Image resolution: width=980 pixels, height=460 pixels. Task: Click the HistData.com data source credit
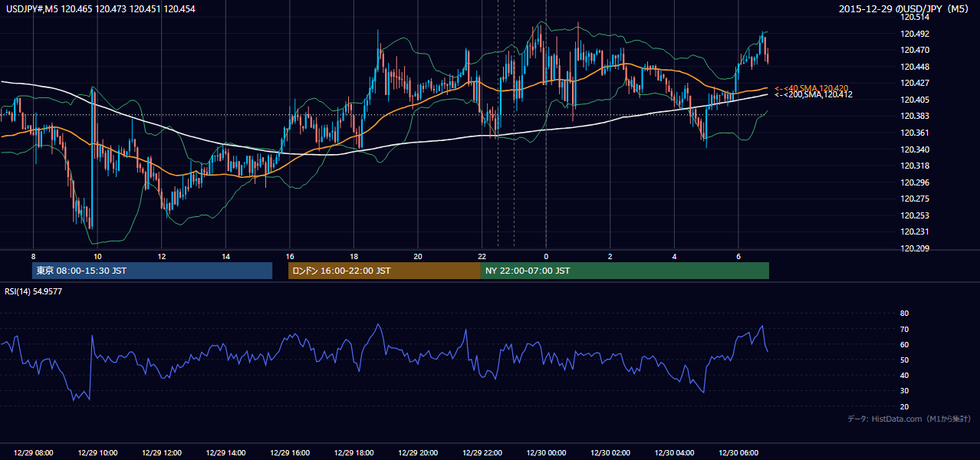point(909,419)
